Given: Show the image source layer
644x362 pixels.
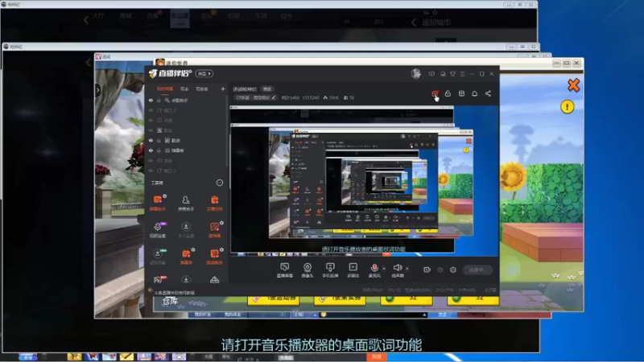Looking at the screenshot, I should [151, 130].
